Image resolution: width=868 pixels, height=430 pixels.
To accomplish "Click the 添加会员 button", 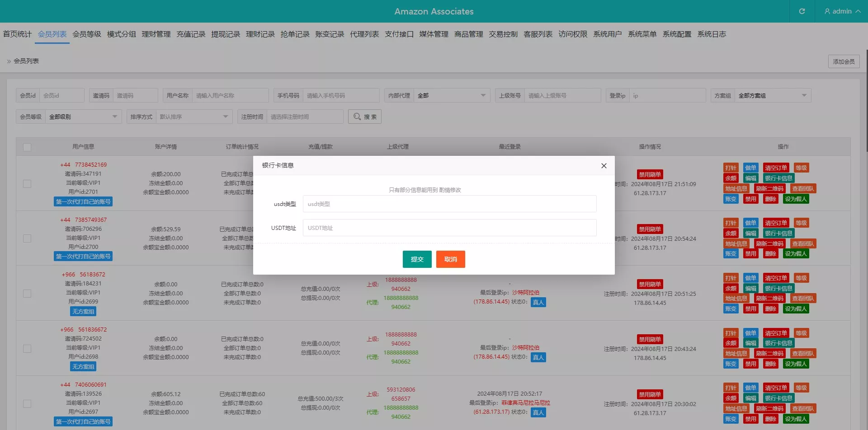I will point(844,61).
